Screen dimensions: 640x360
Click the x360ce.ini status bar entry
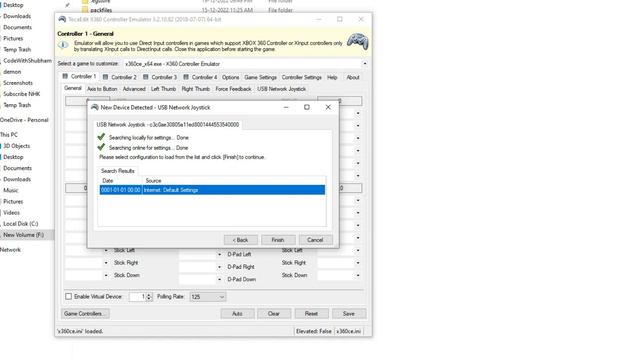[x=348, y=331]
